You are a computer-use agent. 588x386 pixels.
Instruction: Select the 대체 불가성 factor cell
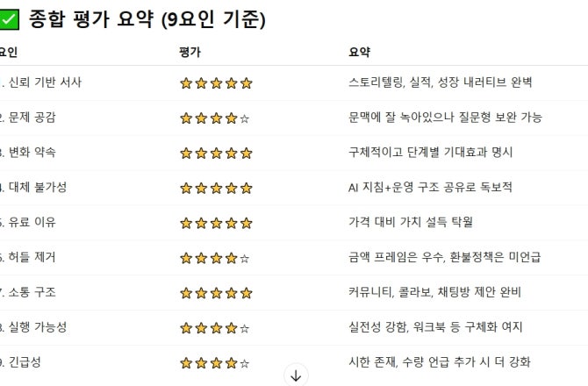[x=33, y=187]
